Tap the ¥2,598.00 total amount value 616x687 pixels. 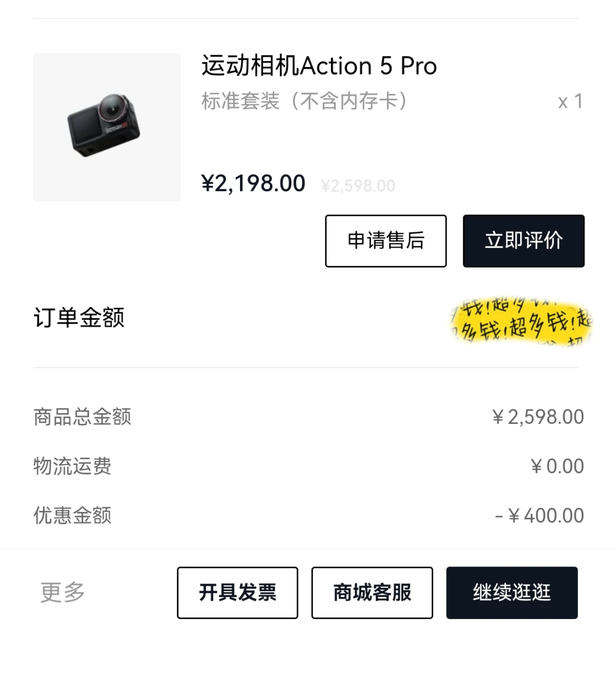[x=538, y=417]
